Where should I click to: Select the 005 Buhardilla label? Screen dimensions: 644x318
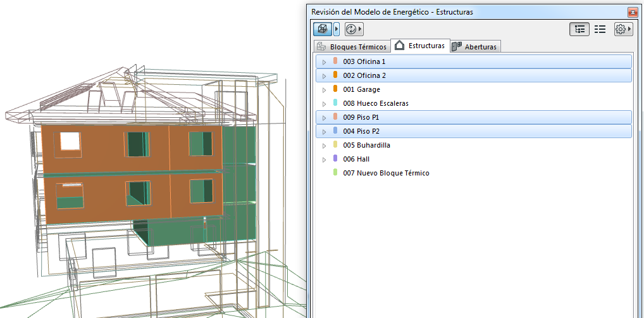tap(366, 145)
